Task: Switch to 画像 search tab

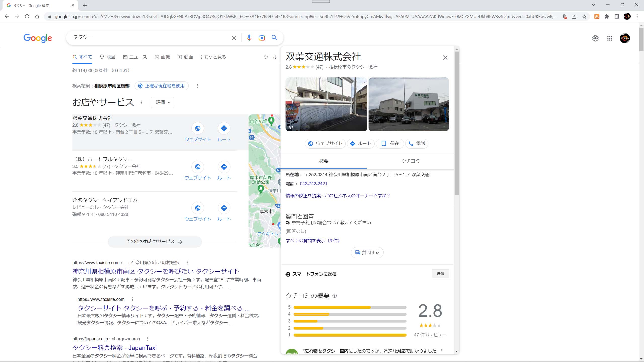Action: 163,57
